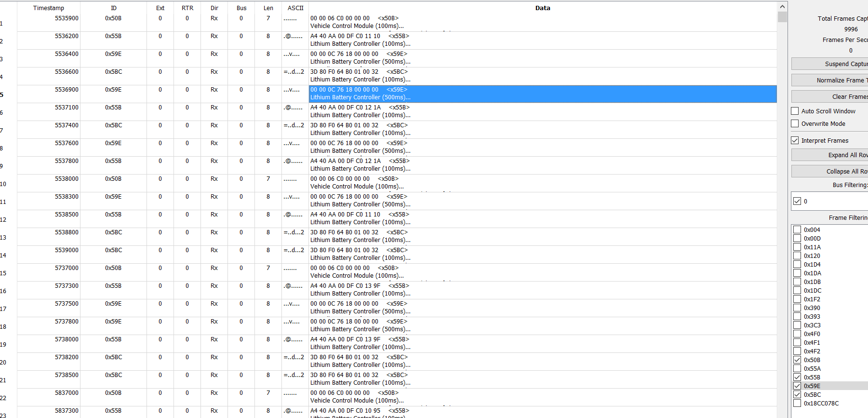Uncheck the Interpret Frames option
Screen dimensions: 868x418
[795, 141]
